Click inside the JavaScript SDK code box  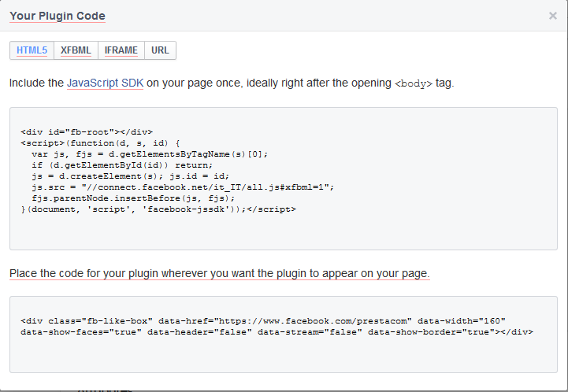point(284,179)
